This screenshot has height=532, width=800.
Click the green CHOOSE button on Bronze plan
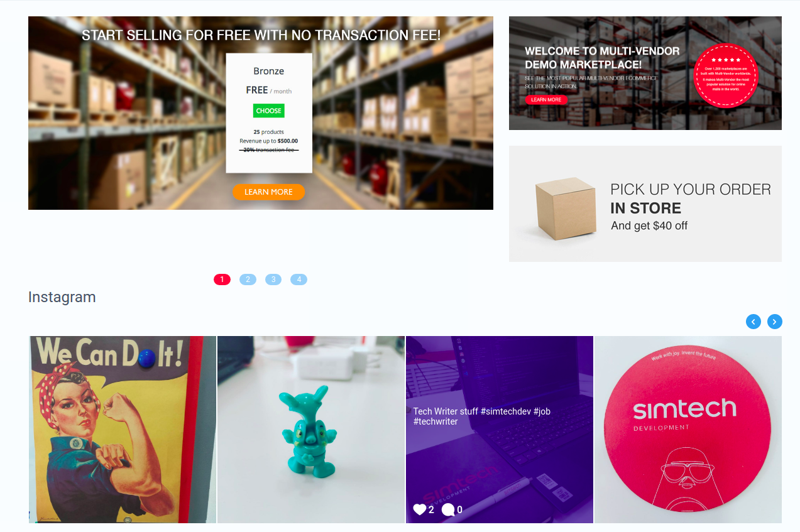[269, 111]
